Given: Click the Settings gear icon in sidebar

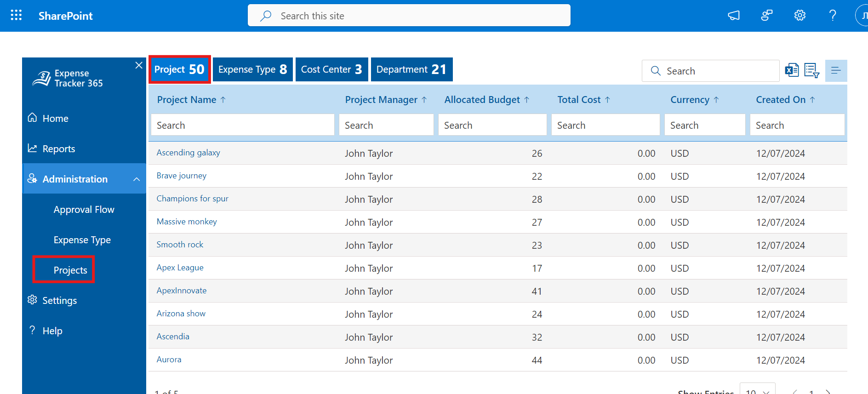Looking at the screenshot, I should 32,300.
